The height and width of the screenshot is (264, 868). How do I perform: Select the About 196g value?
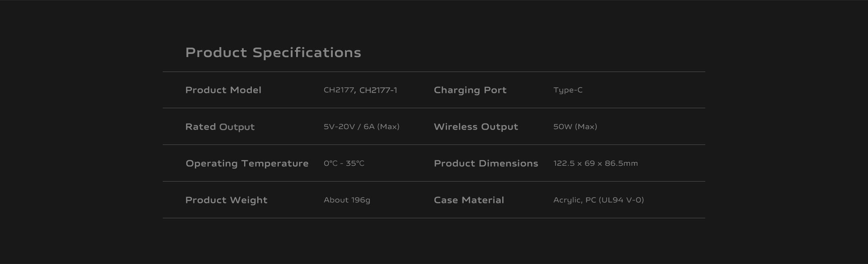point(347,200)
